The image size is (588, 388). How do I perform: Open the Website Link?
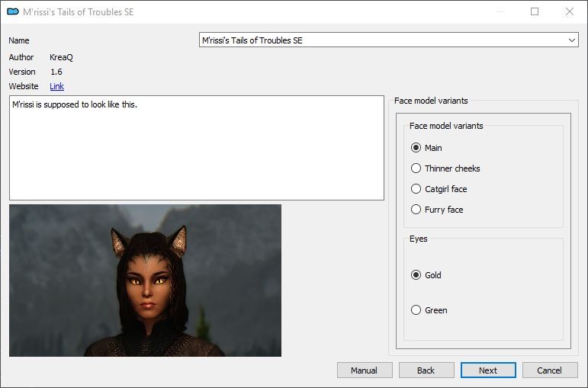click(x=56, y=86)
